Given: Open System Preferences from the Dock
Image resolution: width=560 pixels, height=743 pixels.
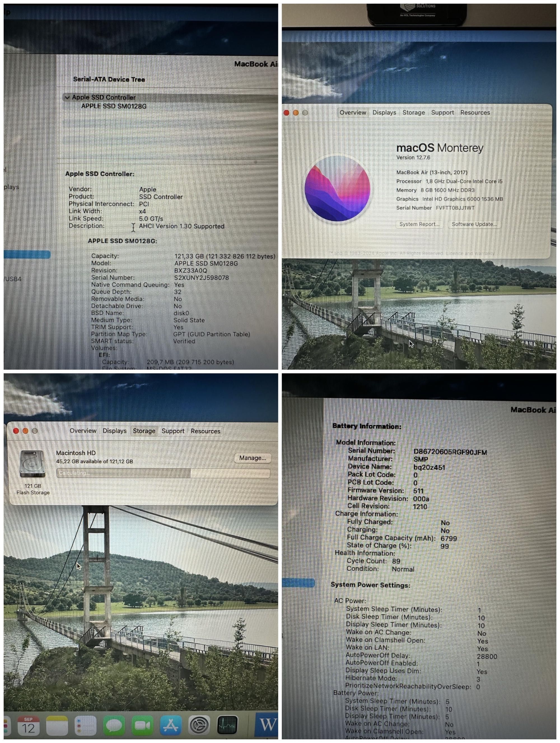Looking at the screenshot, I should click(x=199, y=726).
